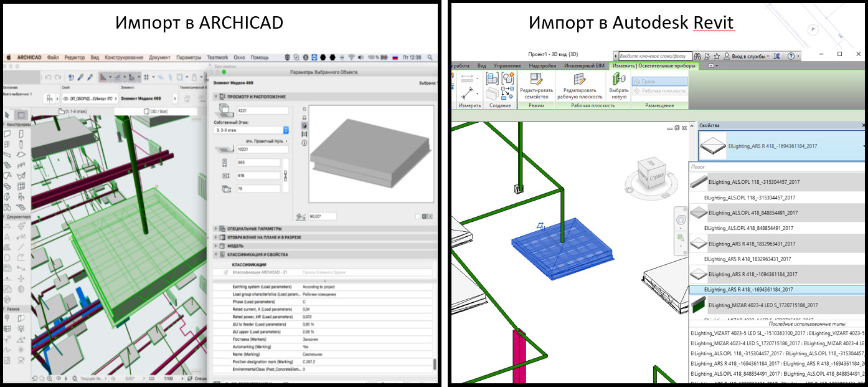
Task: Open отн. Проектный Нуль reference arrow
Action: (286, 141)
